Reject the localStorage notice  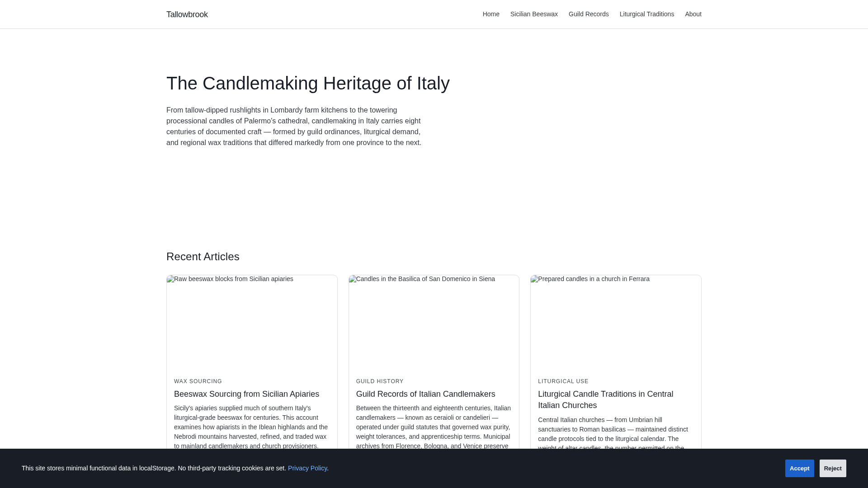833,468
